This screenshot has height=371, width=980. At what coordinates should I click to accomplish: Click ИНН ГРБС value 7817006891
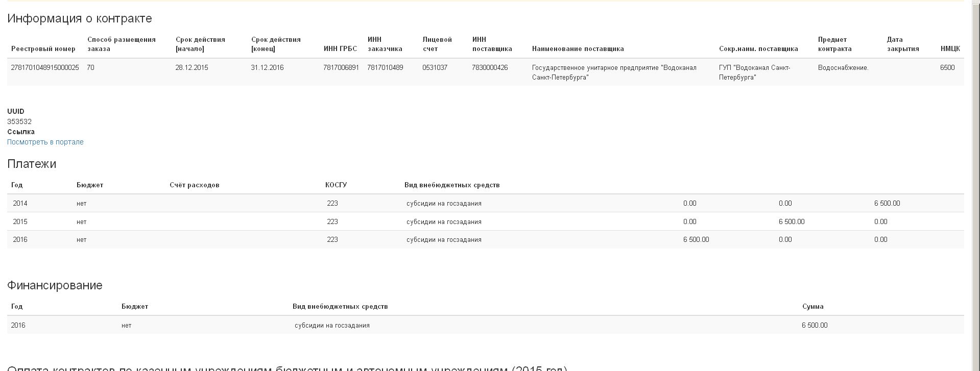[341, 67]
